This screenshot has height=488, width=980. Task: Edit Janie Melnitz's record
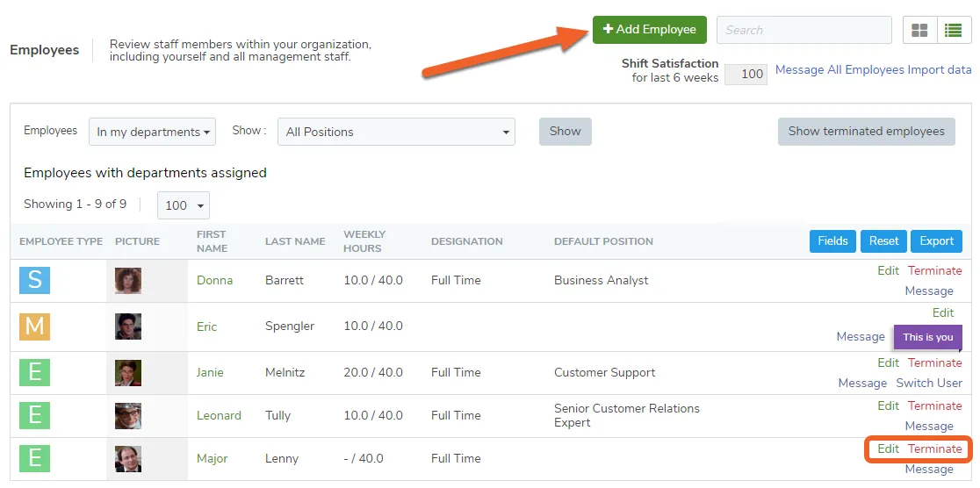(888, 363)
